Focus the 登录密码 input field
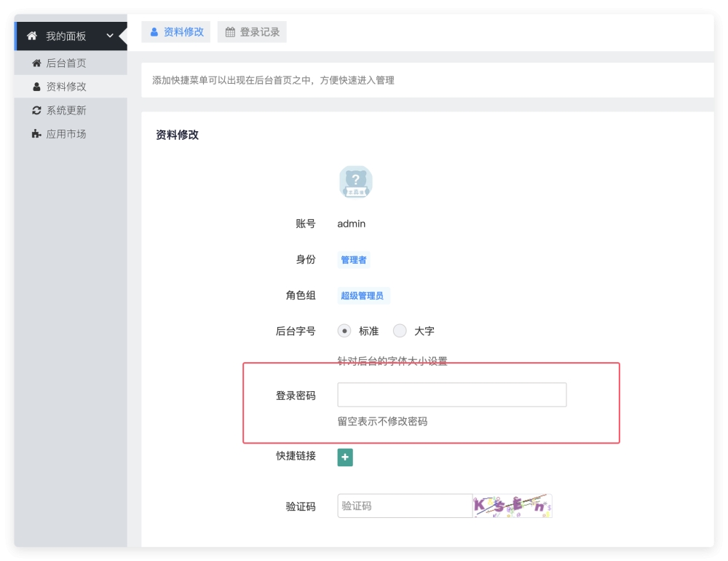The width and height of the screenshot is (728, 561). point(452,395)
